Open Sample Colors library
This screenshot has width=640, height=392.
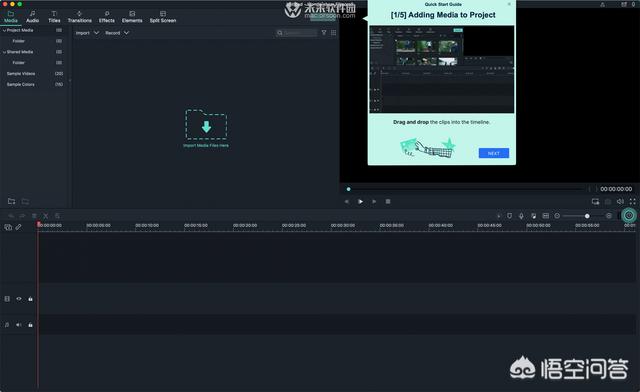20,84
